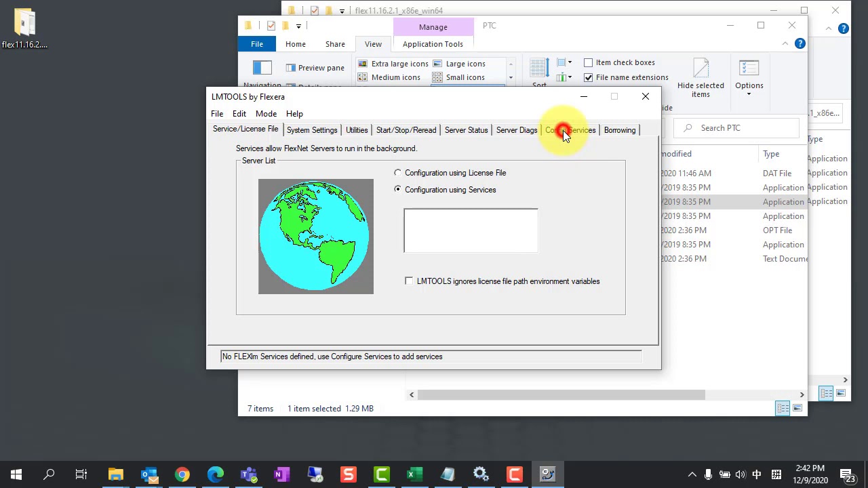Click the services list box in LMTOOLS
The image size is (868, 488).
(x=471, y=230)
